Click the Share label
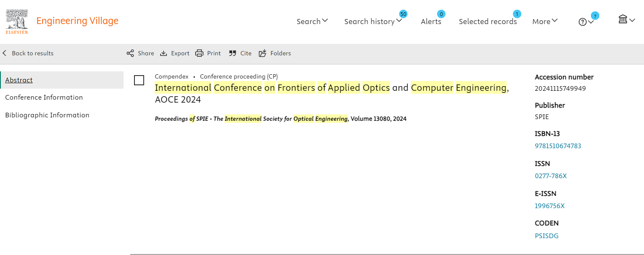644x255 pixels. point(146,53)
